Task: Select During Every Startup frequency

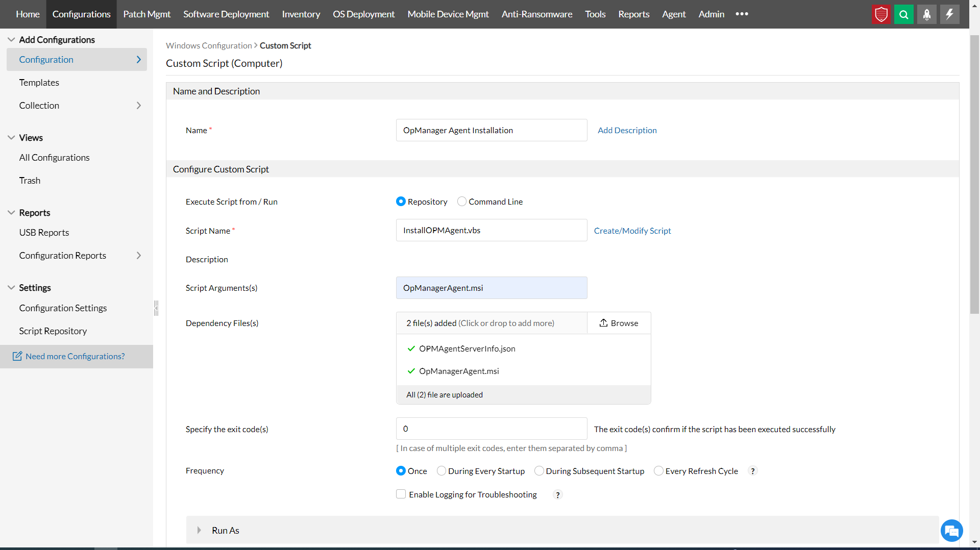Action: (x=442, y=471)
